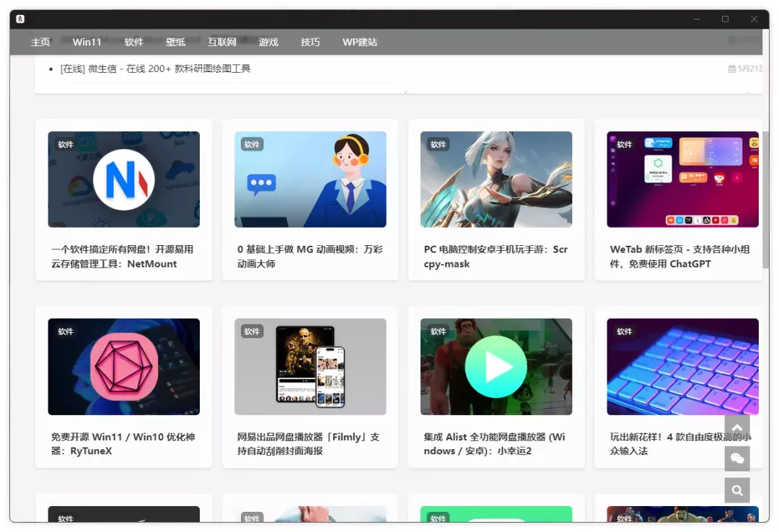Click 软件 tag on 小幸运2 card

[x=439, y=332]
